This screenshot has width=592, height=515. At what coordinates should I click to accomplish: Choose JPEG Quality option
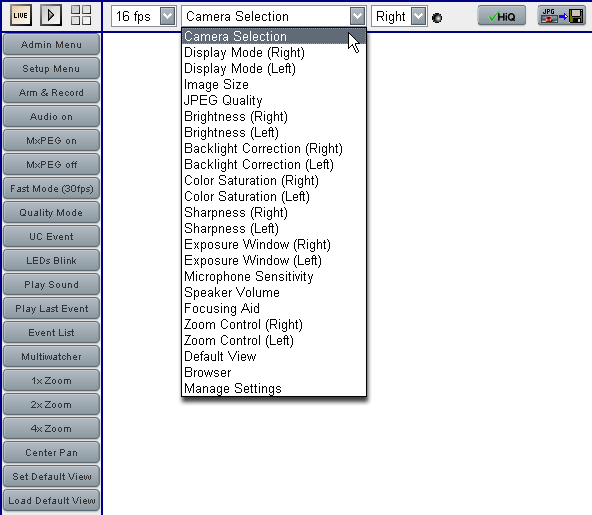[x=274, y=100]
